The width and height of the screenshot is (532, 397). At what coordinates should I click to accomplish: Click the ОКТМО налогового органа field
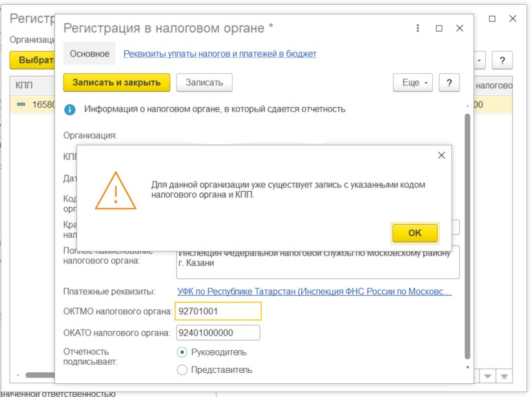218,311
